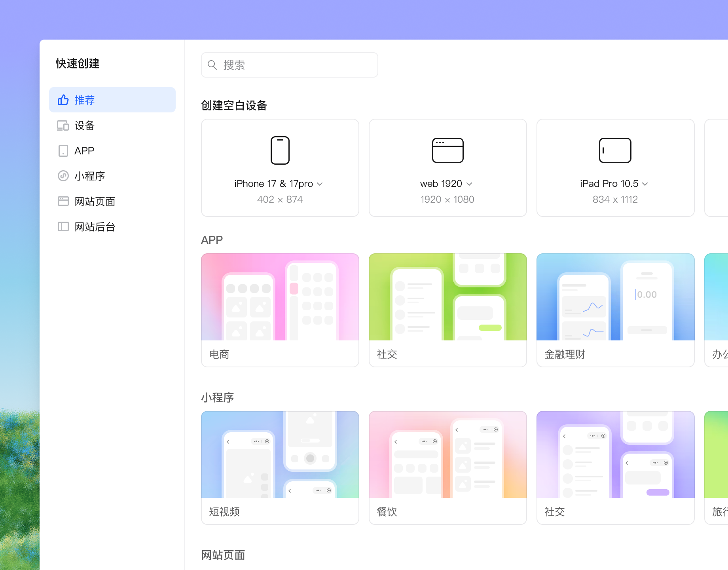Screen dimensions: 728x570
Task: Click the 设备 devices icon in sidebar
Action: point(63,125)
